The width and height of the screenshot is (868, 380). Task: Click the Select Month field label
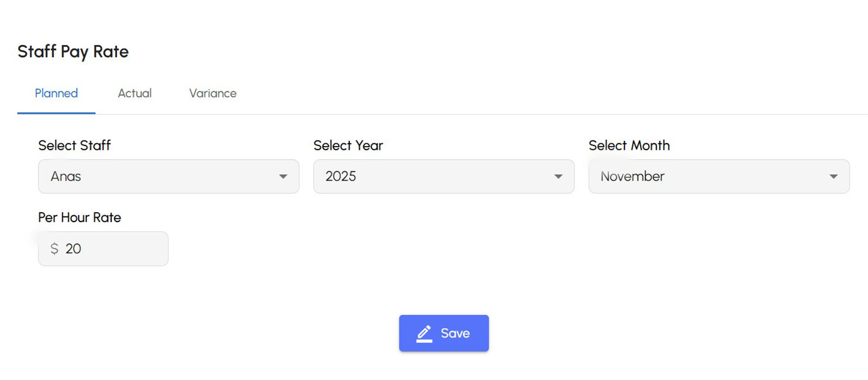click(x=629, y=145)
